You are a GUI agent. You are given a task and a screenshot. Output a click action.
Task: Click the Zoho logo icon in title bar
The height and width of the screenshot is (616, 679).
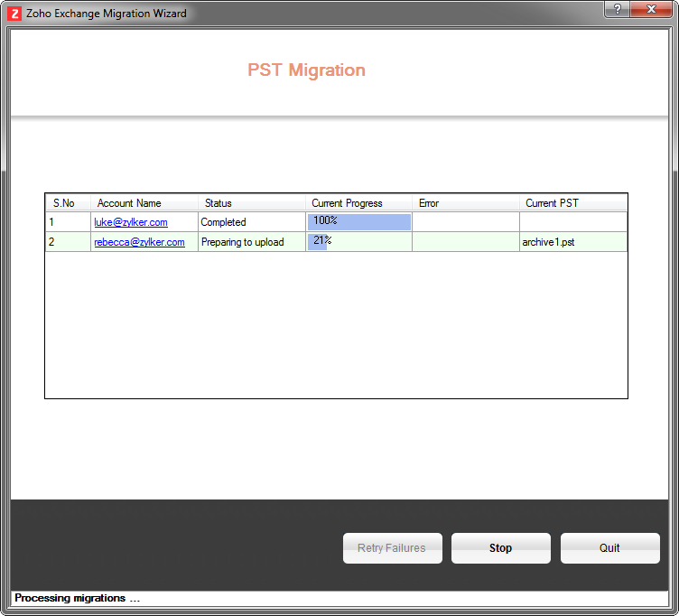14,14
